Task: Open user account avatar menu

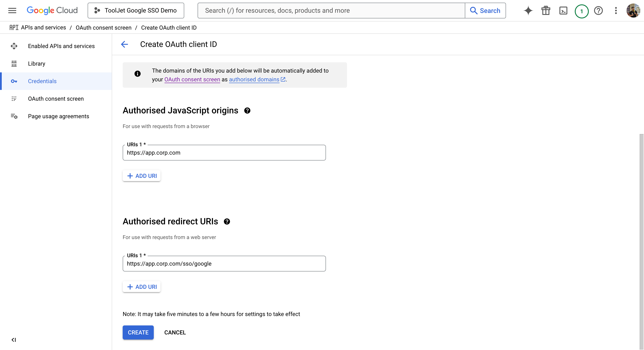Action: [x=633, y=11]
